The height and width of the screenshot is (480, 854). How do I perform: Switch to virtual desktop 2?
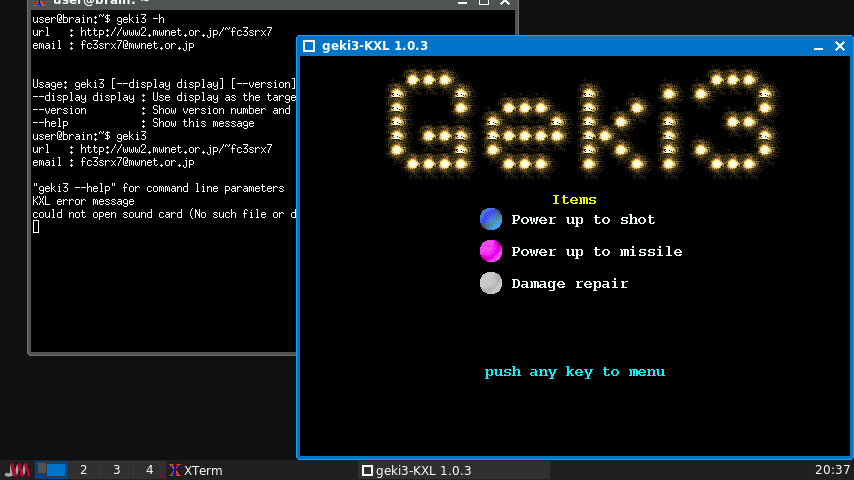(84, 470)
